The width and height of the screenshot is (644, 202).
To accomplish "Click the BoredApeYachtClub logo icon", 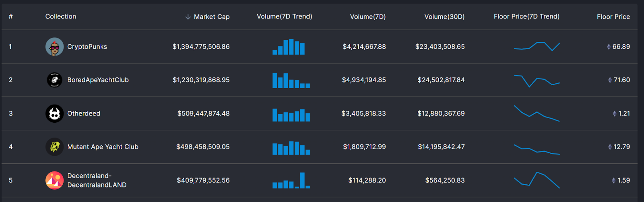I will [54, 80].
